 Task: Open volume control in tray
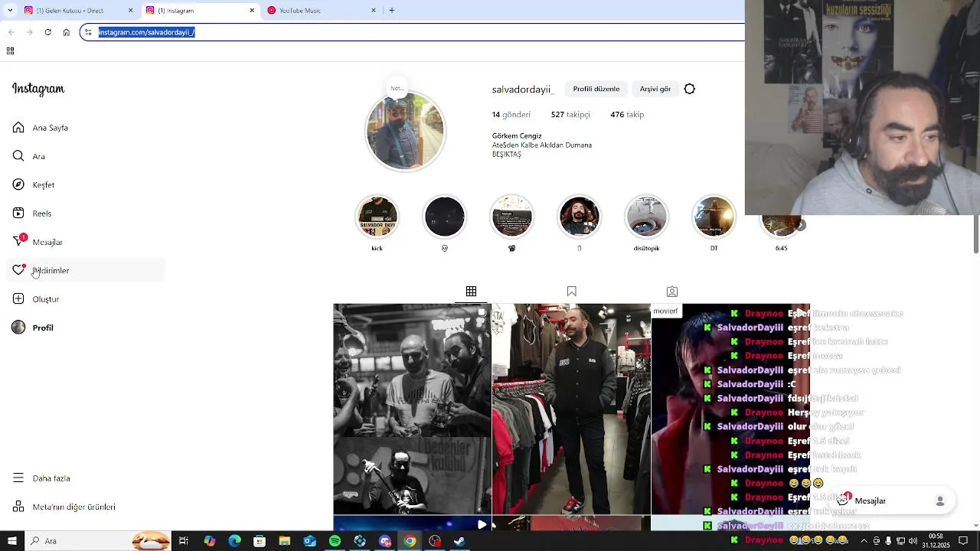[x=913, y=541]
